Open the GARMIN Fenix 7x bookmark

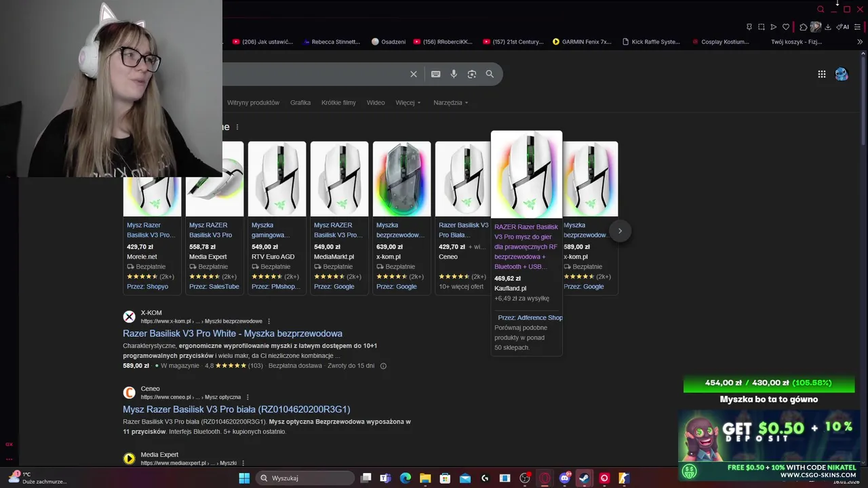point(582,41)
